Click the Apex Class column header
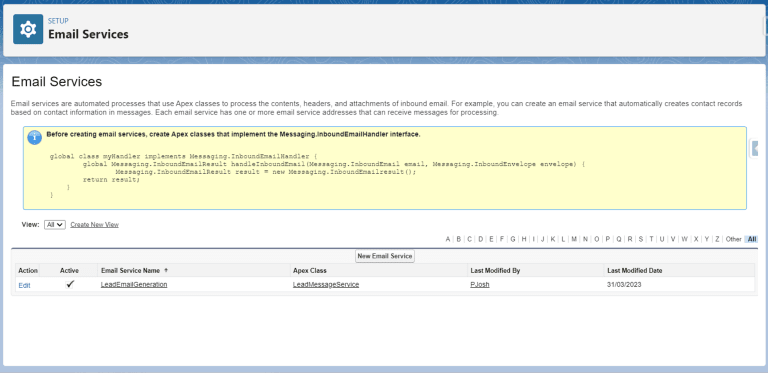 (x=310, y=270)
